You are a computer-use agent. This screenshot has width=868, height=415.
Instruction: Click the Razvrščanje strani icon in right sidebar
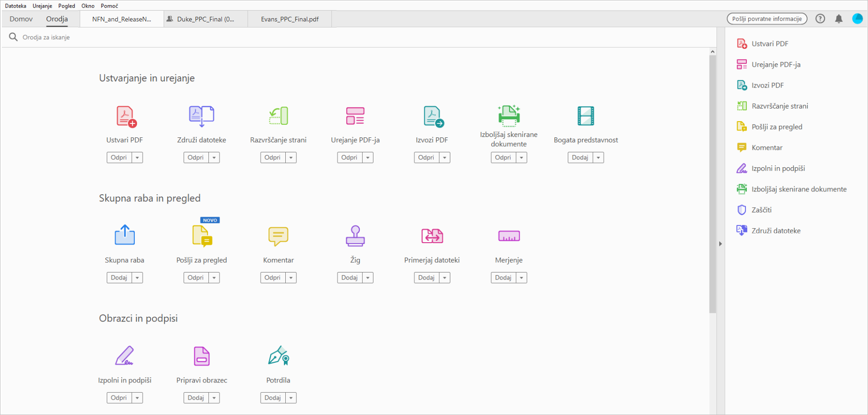click(742, 106)
